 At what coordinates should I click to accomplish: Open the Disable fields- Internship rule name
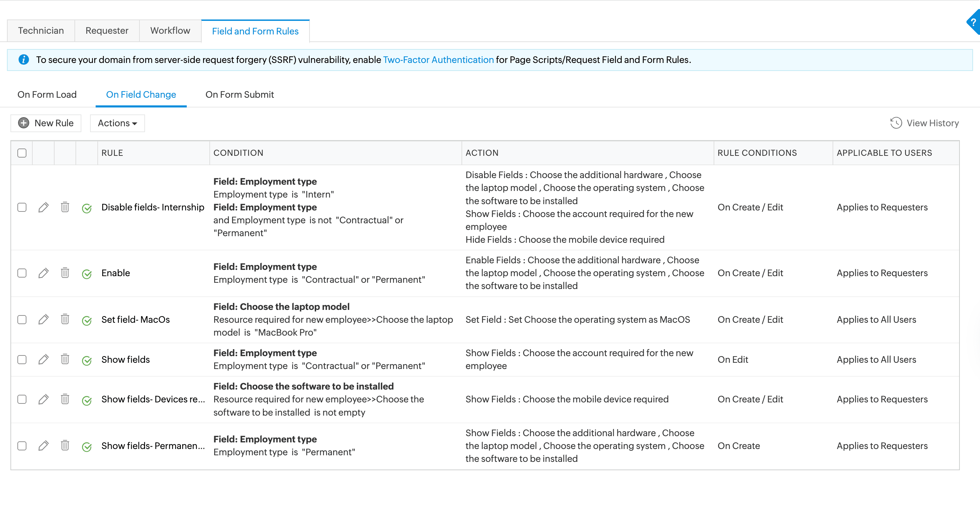coord(153,207)
